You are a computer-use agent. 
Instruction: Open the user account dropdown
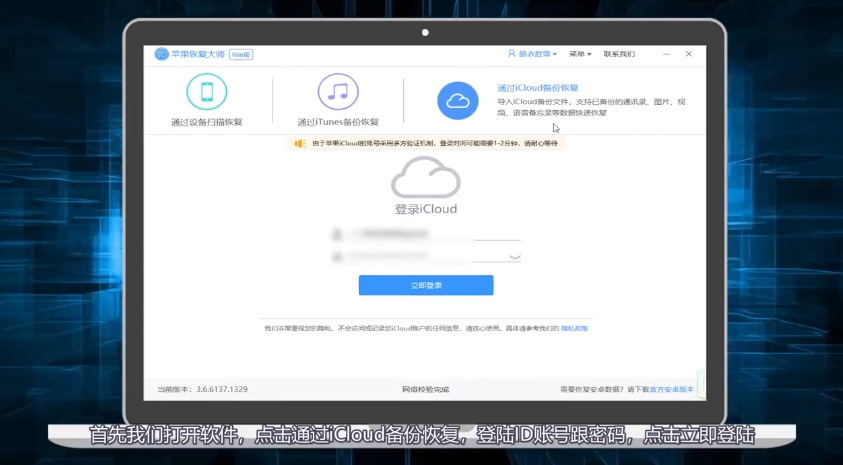[532, 54]
